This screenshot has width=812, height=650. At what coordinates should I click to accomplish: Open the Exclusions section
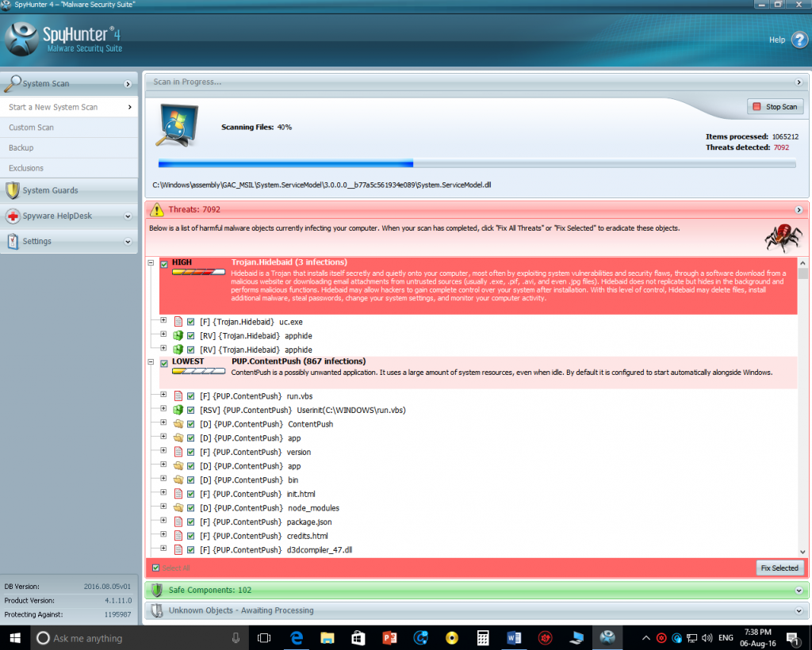coord(69,168)
